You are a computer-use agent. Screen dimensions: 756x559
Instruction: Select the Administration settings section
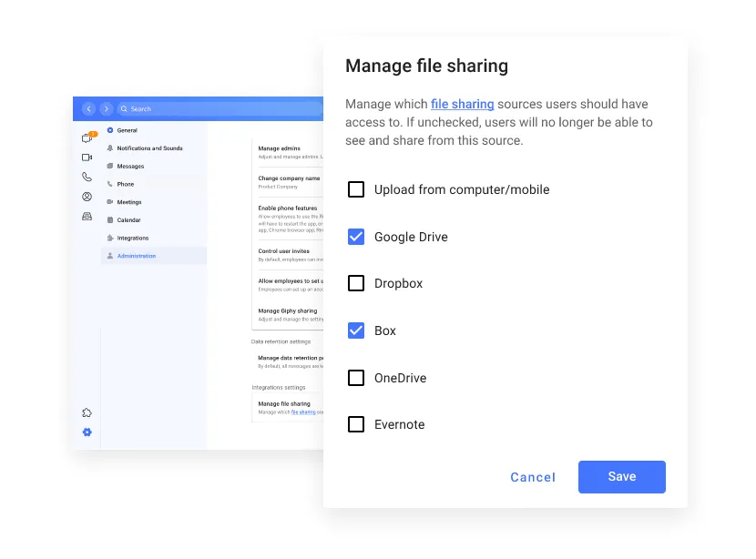(136, 256)
